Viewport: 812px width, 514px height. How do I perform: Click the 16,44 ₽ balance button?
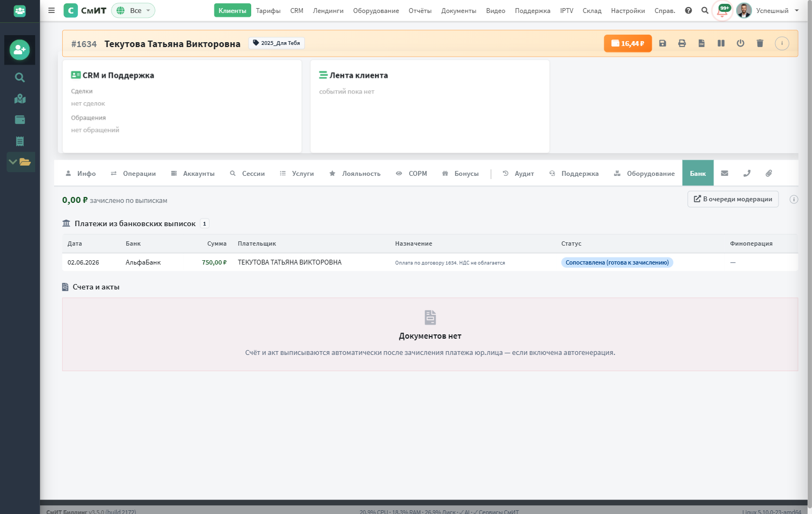pyautogui.click(x=628, y=43)
